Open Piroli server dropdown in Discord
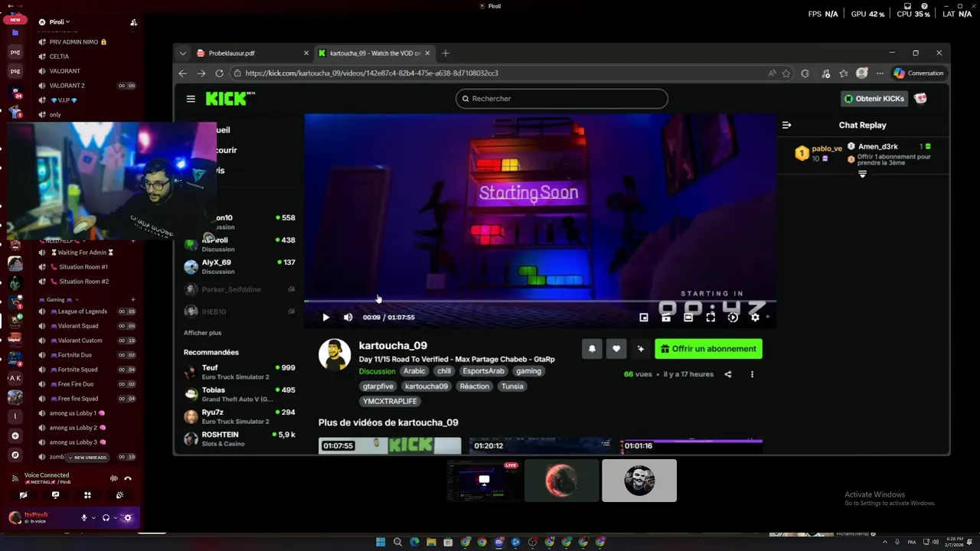The image size is (980, 551). click(60, 22)
